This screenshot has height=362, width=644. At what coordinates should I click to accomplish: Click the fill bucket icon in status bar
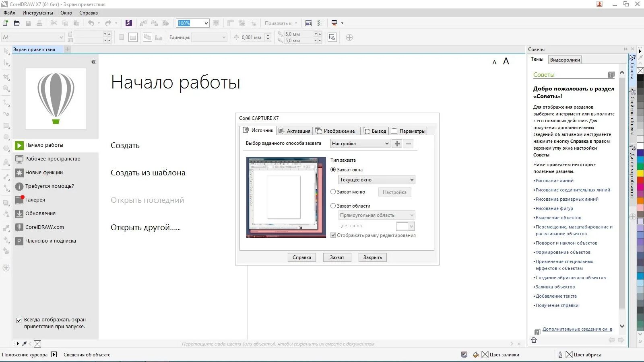476,355
